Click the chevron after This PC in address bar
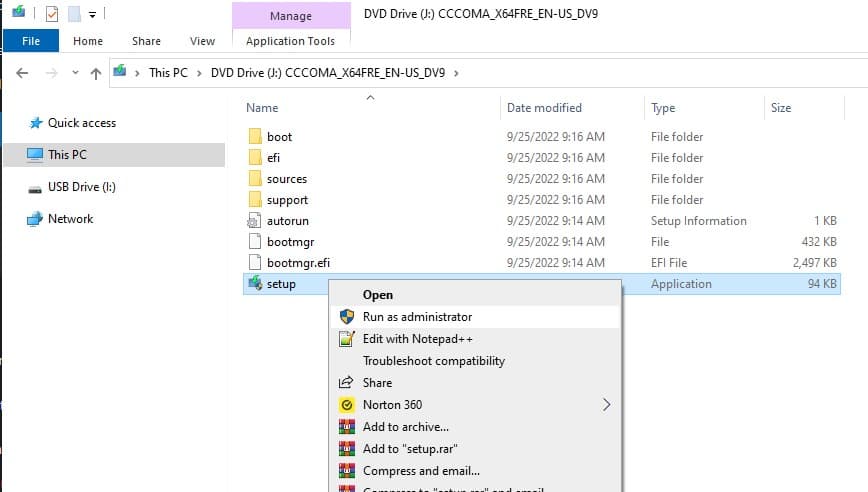 [x=200, y=73]
